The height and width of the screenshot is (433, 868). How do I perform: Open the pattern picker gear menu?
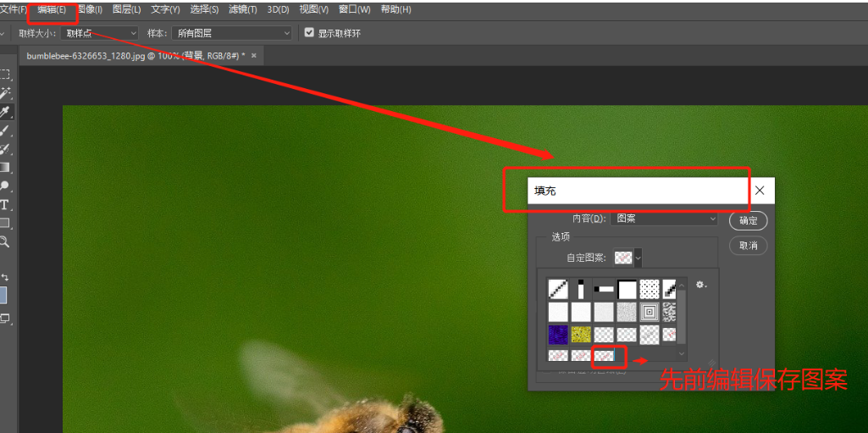tap(701, 285)
